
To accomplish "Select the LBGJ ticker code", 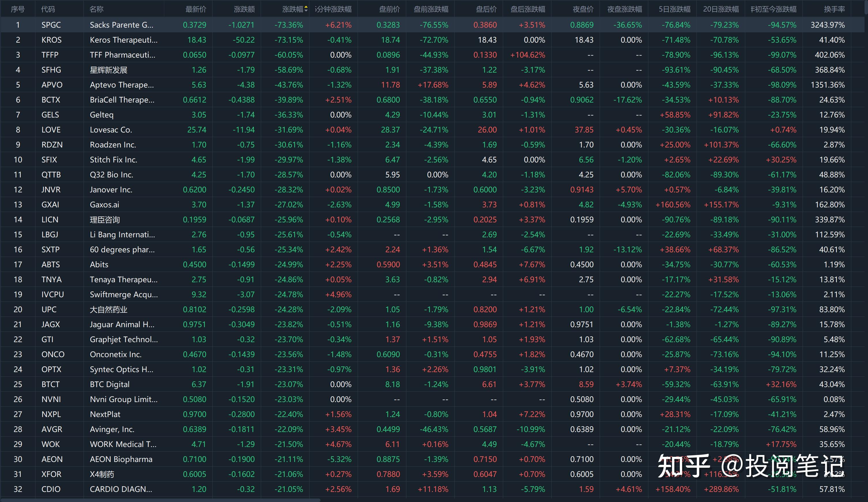I will [x=50, y=234].
